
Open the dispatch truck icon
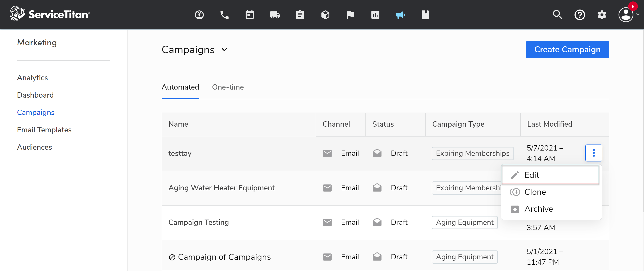pos(275,15)
